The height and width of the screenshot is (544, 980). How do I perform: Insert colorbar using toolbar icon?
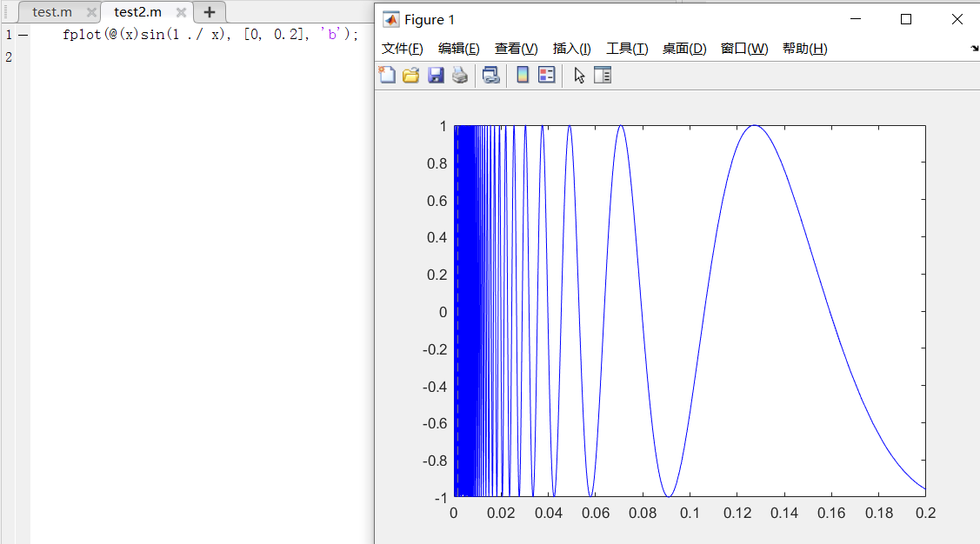pos(523,76)
